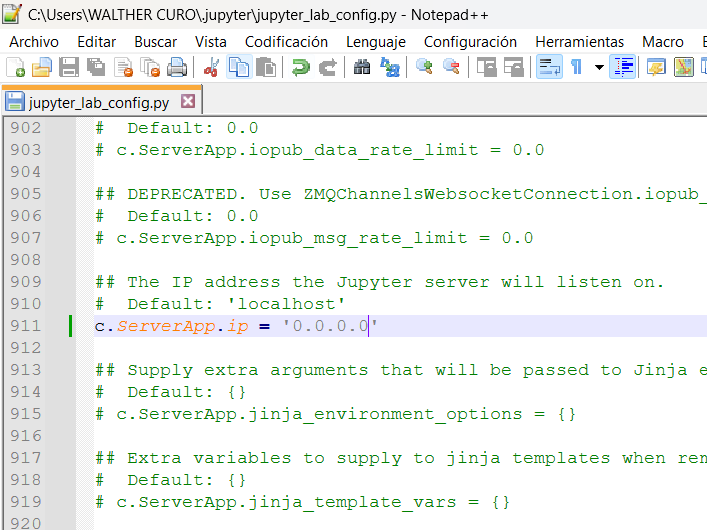Click the green change marker on line 911
The height and width of the screenshot is (530, 707).
click(x=70, y=326)
